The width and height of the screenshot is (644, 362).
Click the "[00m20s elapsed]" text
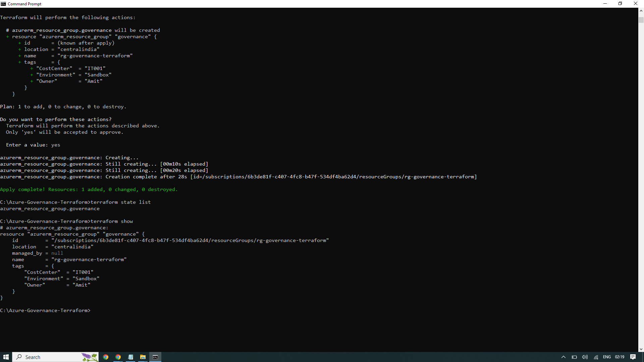coord(184,170)
